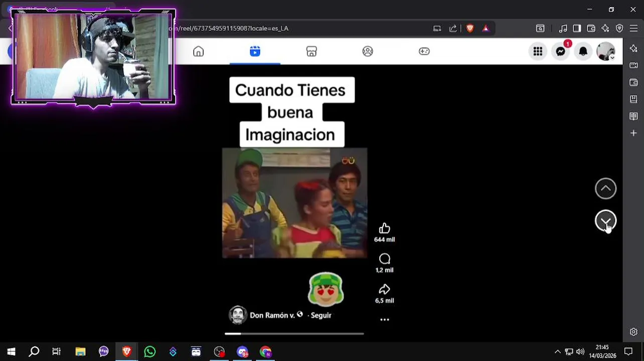
Task: Open WhatsApp from the taskbar
Action: (x=149, y=352)
